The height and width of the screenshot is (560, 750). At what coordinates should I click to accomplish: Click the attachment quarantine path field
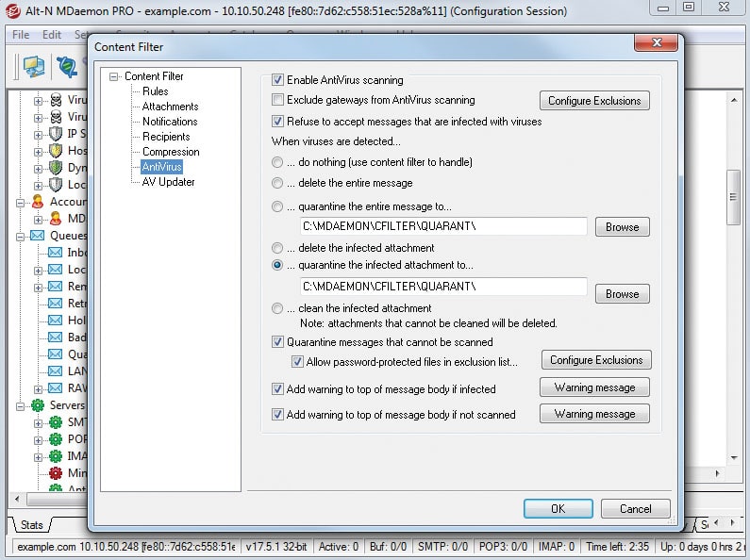(443, 287)
